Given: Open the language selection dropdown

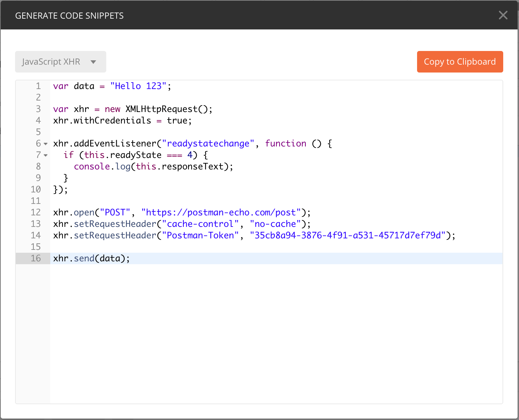Looking at the screenshot, I should pos(60,61).
